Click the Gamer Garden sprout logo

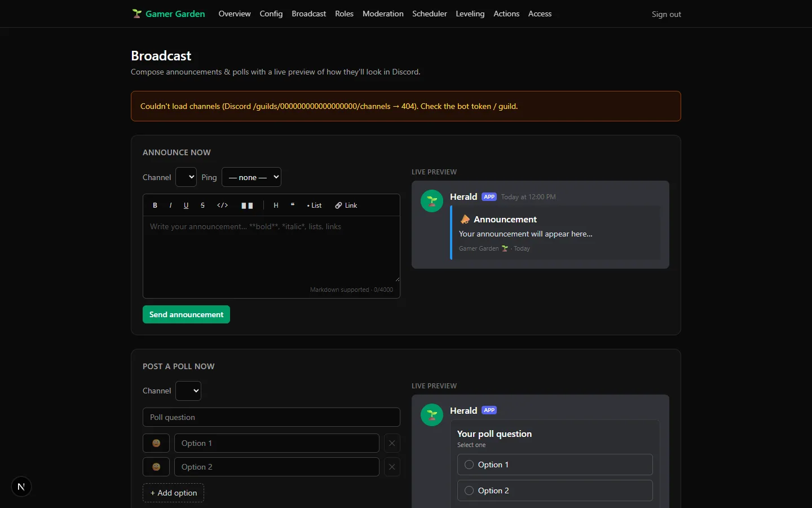click(x=137, y=14)
